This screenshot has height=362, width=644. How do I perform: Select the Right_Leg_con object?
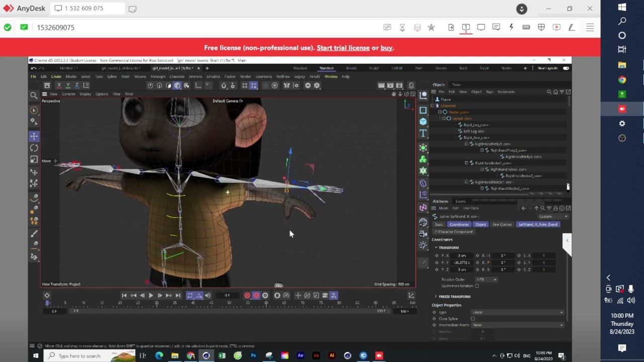pyautogui.click(x=475, y=125)
